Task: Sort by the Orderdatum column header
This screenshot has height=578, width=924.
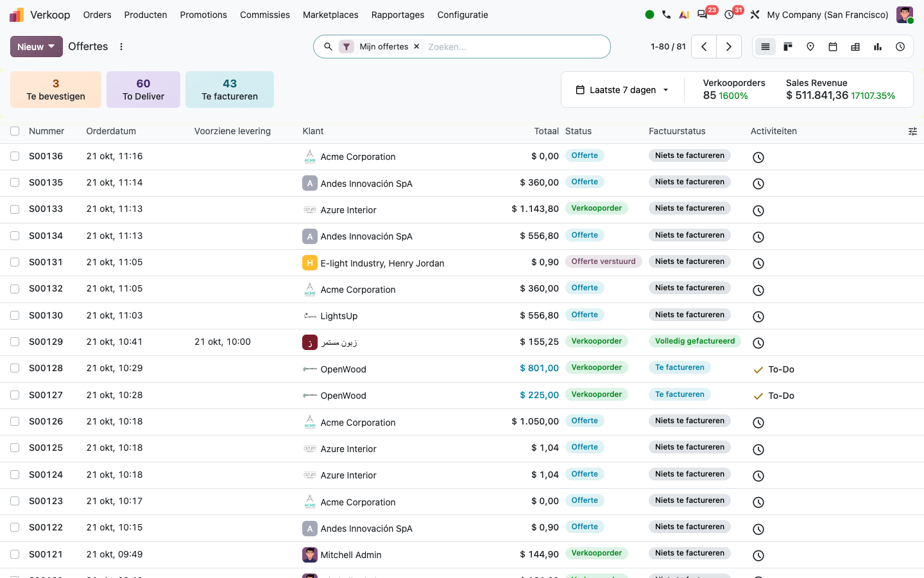Action: [111, 131]
